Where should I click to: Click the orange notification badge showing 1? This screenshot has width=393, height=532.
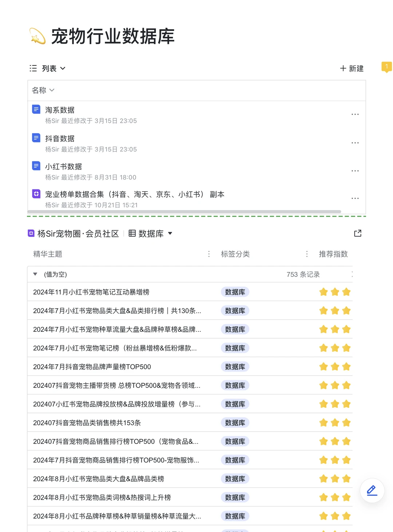386,67
